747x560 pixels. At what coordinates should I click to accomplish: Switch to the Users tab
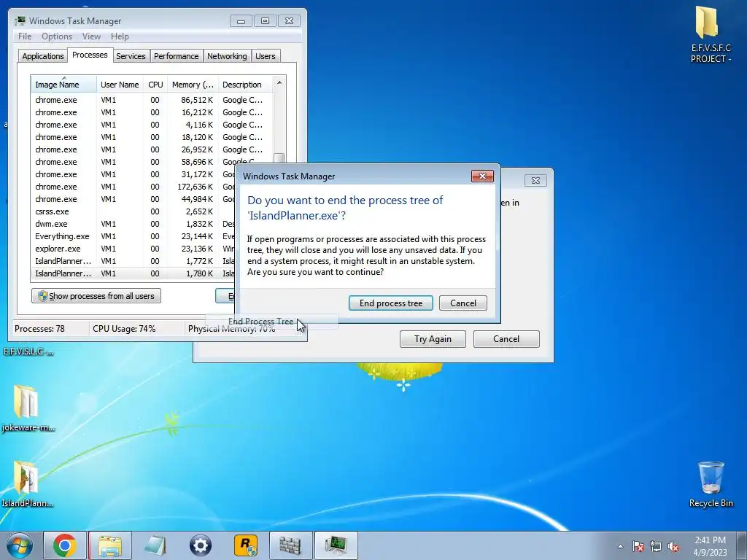(x=266, y=56)
